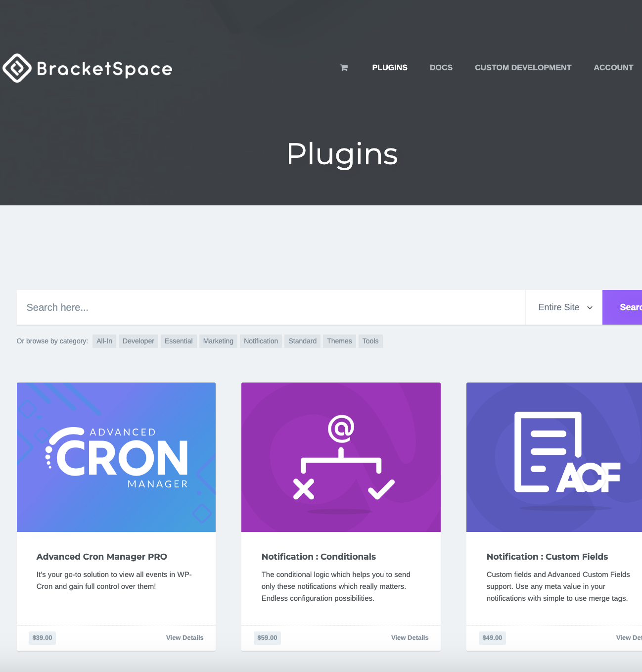The width and height of the screenshot is (642, 672).
Task: Filter by the All-In category
Action: pos(104,341)
